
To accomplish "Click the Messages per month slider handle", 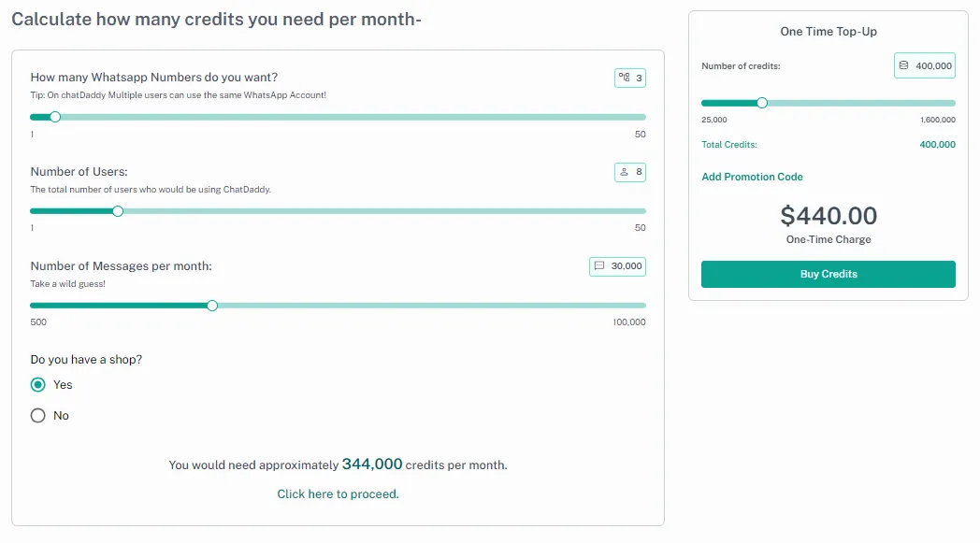I will (x=212, y=306).
